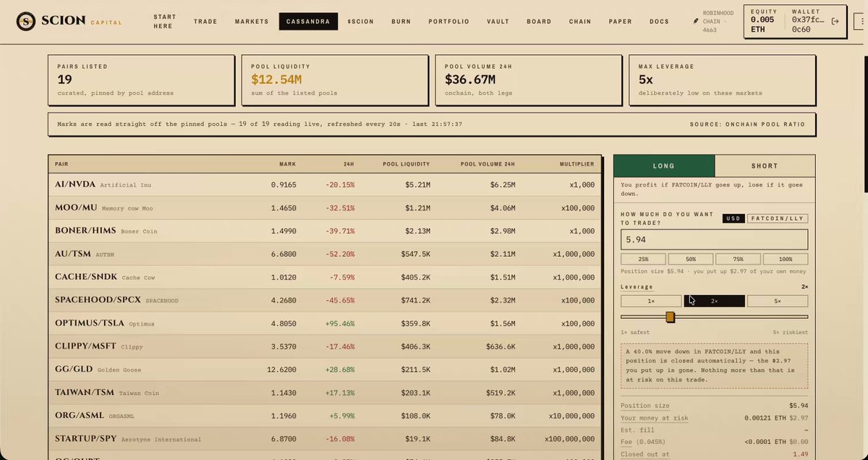Select the OPTIMUS/TSLA pair row

(325, 323)
